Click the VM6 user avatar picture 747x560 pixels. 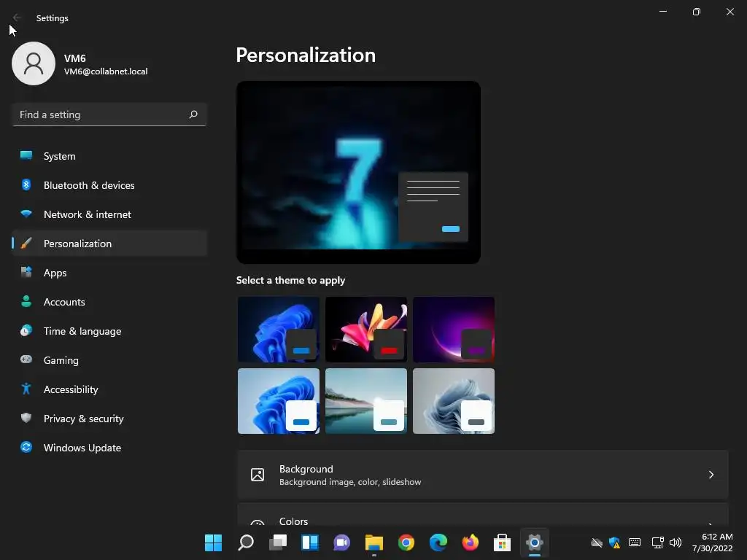(34, 63)
